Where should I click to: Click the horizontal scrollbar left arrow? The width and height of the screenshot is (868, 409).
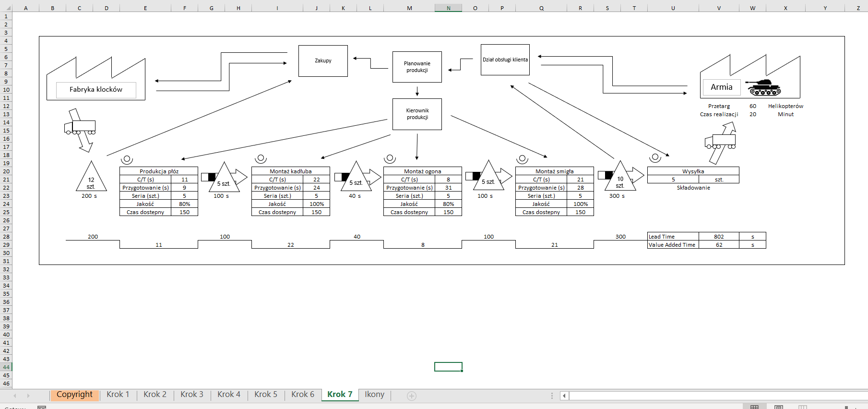click(x=564, y=396)
